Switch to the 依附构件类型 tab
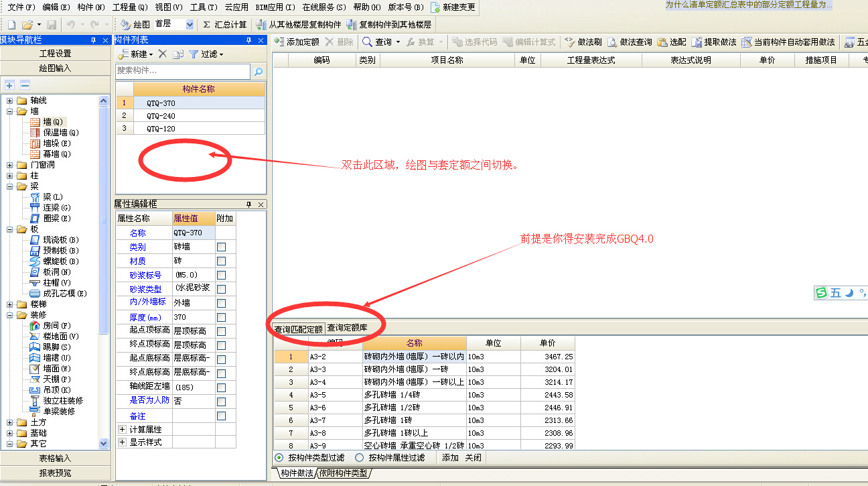This screenshot has height=486, width=868. tap(343, 473)
